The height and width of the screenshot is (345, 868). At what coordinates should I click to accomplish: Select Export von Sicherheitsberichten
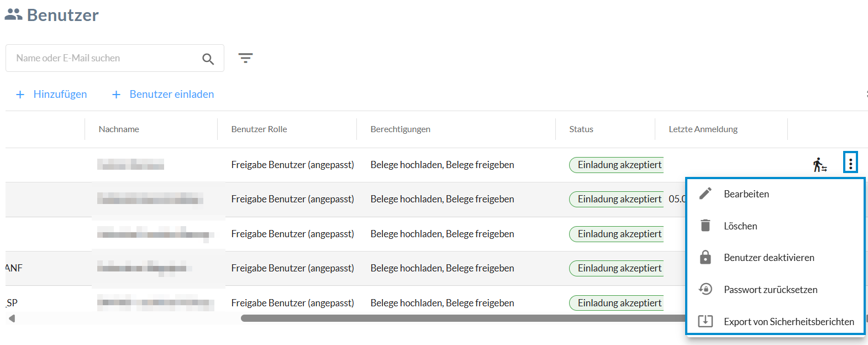pyautogui.click(x=789, y=322)
